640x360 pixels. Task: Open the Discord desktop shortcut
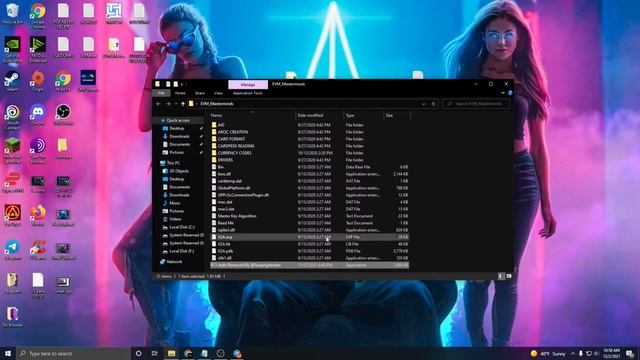[x=38, y=114]
